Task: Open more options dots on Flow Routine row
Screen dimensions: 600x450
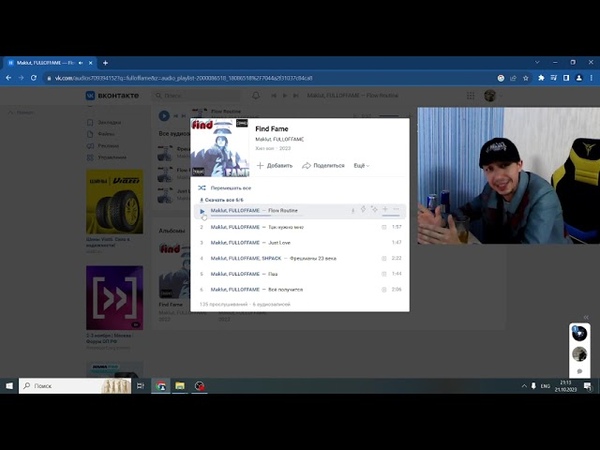Action: [x=396, y=209]
